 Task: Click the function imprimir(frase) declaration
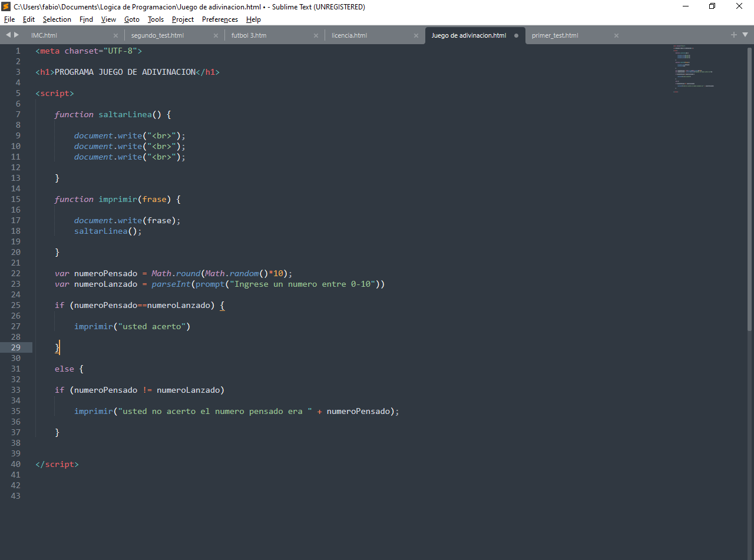[x=117, y=199]
